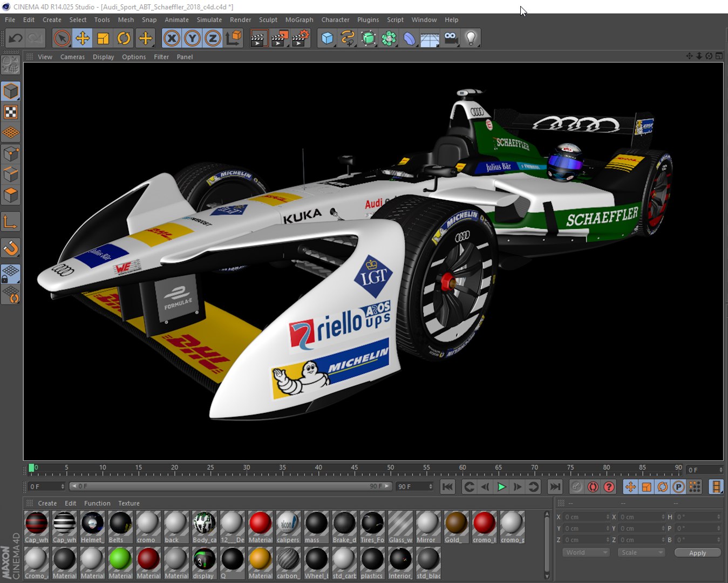Click the material manager vertical scrollbar
Screen dimensions: 728x583
(547, 545)
